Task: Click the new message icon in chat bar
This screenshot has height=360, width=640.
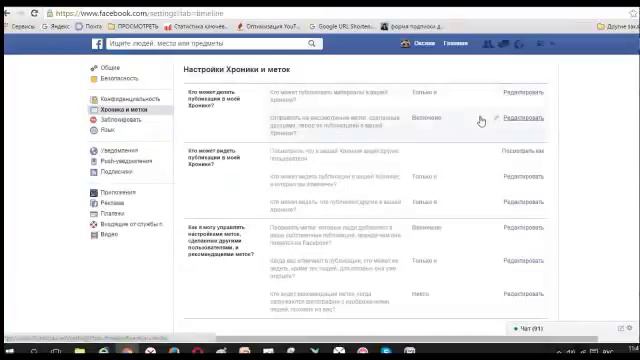Action: click(x=620, y=328)
